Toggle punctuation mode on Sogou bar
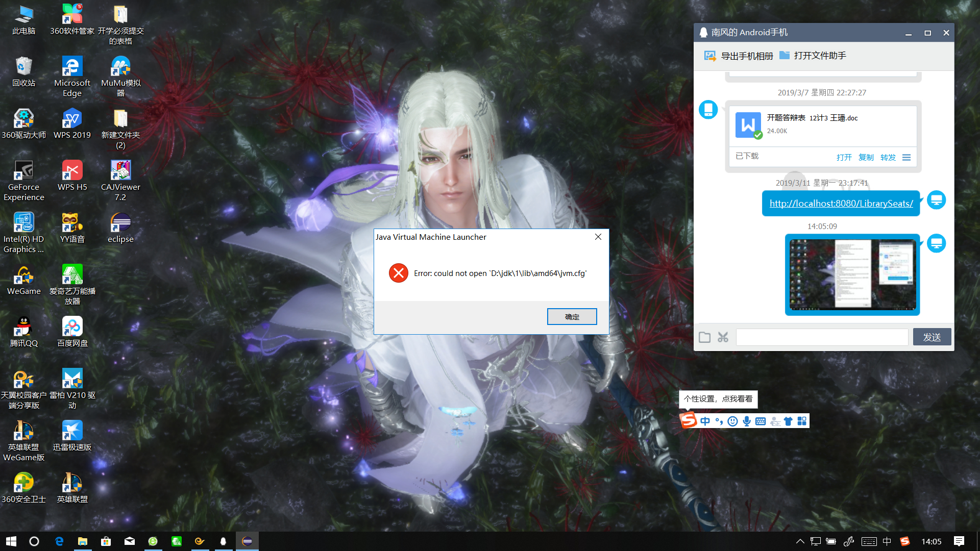This screenshot has width=980, height=551. 719,421
